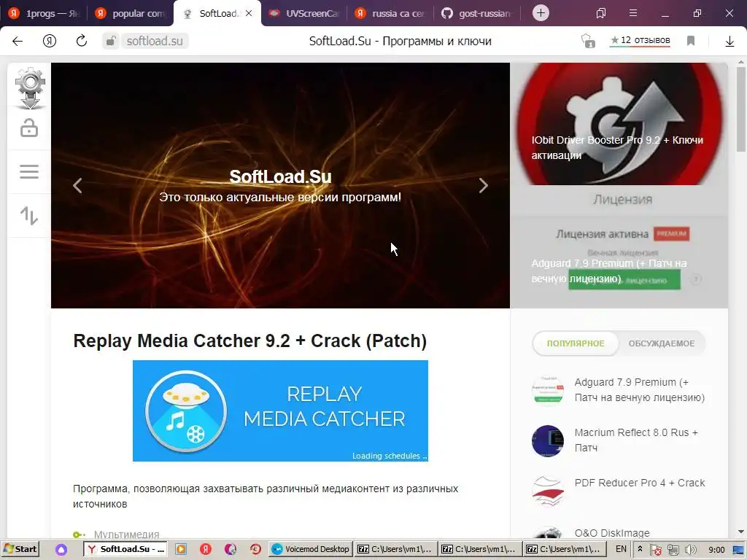Switch to the russia ca cer tab
Image resolution: width=747 pixels, height=560 pixels.
pyautogui.click(x=391, y=13)
